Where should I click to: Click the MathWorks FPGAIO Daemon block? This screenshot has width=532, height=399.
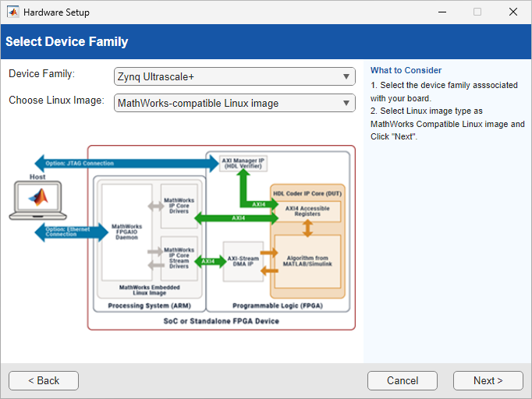pos(126,231)
